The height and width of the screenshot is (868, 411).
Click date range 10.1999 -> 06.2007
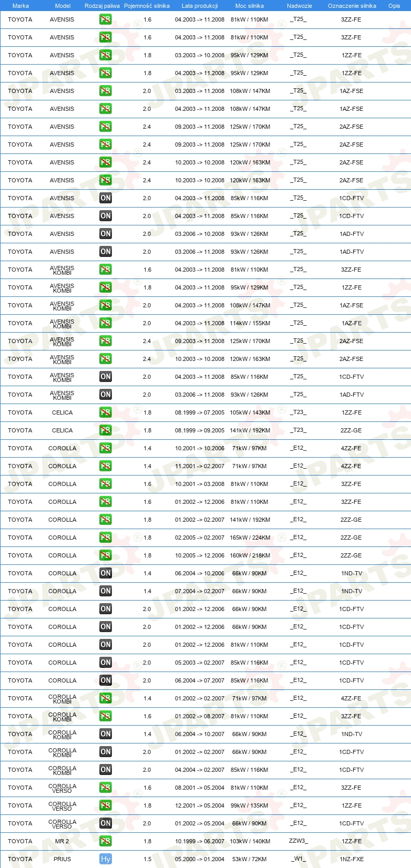[x=200, y=841]
